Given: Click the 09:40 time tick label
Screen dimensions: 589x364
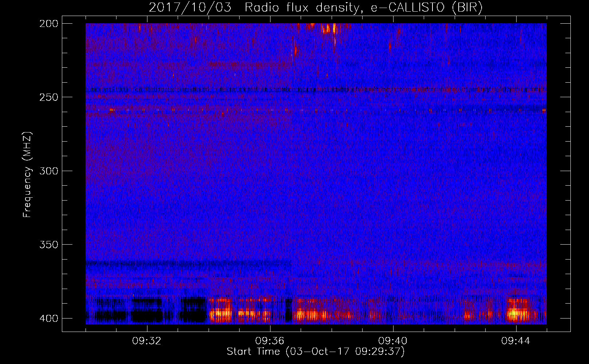Looking at the screenshot, I should [393, 341].
